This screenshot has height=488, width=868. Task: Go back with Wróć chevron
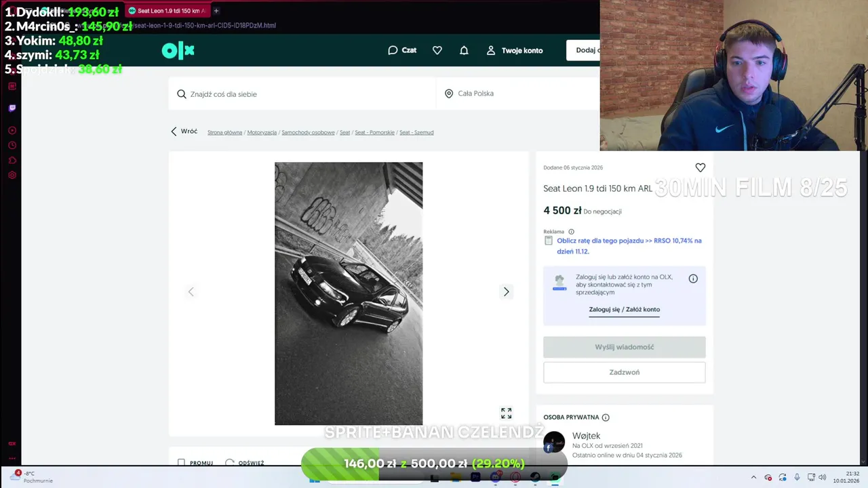point(174,131)
